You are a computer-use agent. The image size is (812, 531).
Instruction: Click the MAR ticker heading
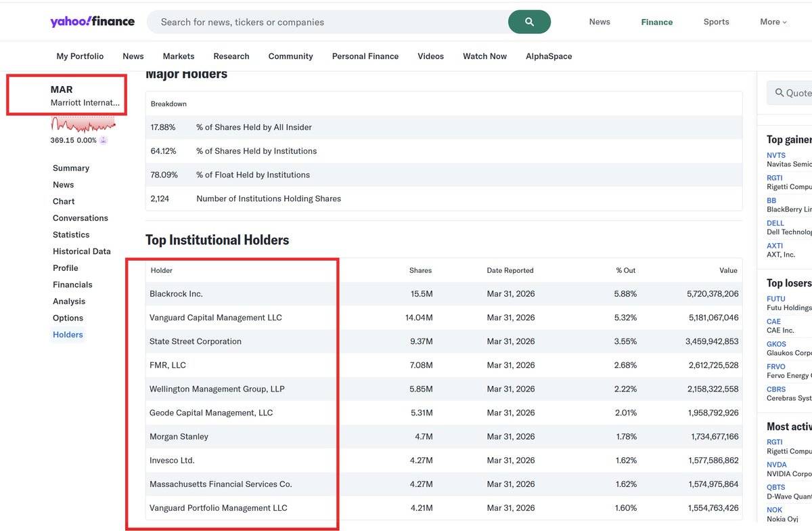(62, 89)
